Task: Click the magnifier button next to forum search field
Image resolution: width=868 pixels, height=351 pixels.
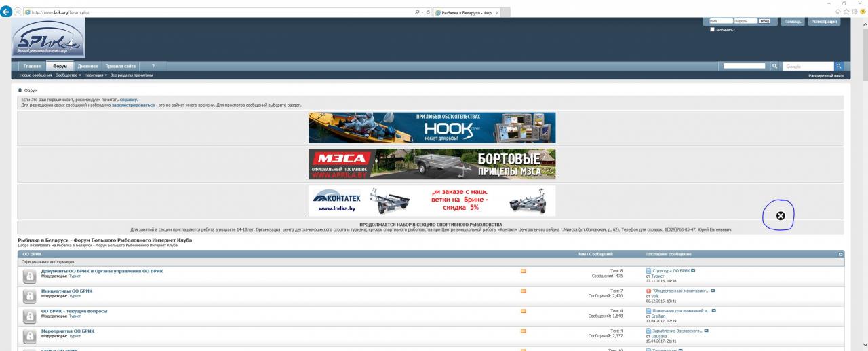Action: [774, 66]
